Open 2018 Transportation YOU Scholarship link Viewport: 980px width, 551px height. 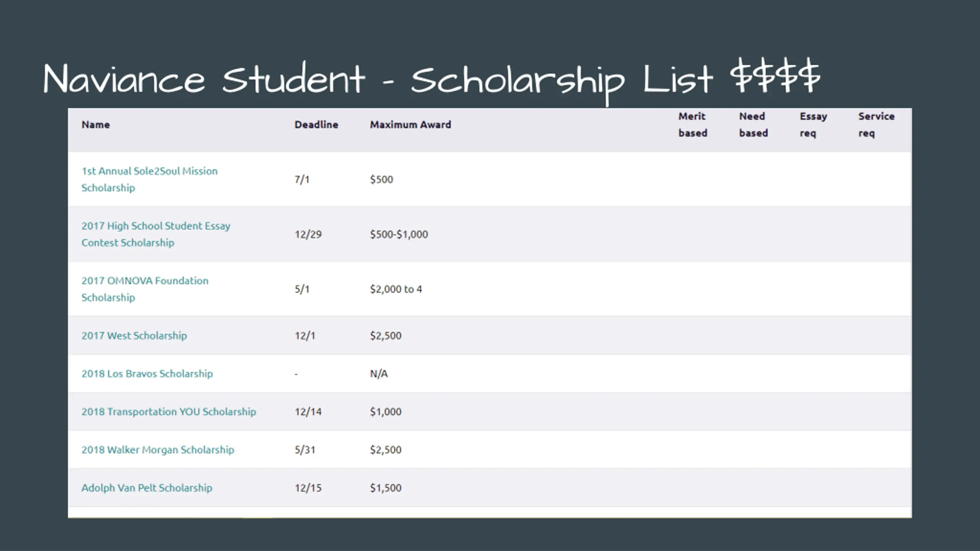pos(168,412)
